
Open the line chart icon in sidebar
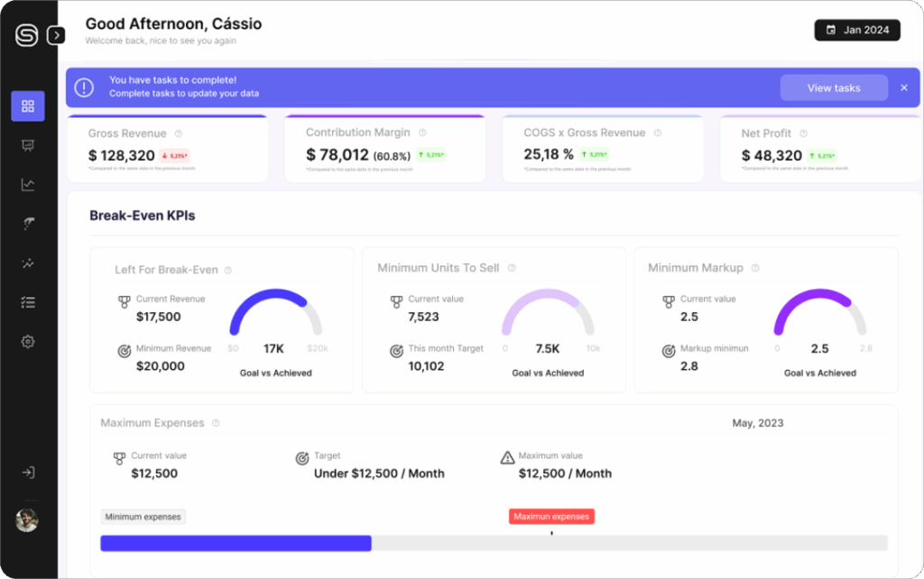[x=28, y=184]
